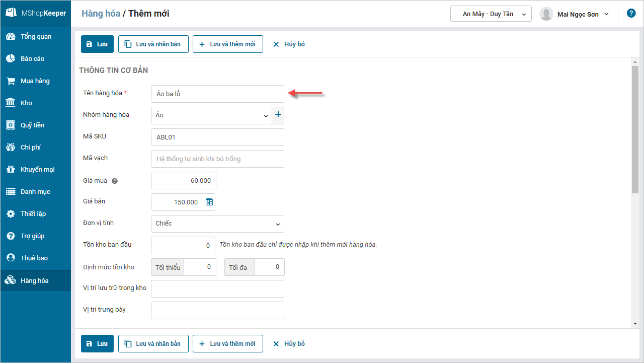Click the Mã vạch input field

[217, 159]
